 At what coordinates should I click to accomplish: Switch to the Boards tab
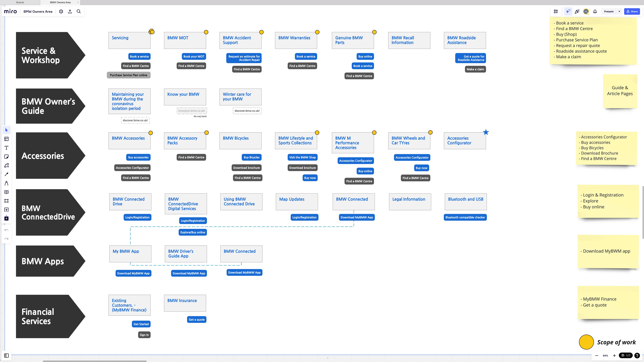point(20,3)
